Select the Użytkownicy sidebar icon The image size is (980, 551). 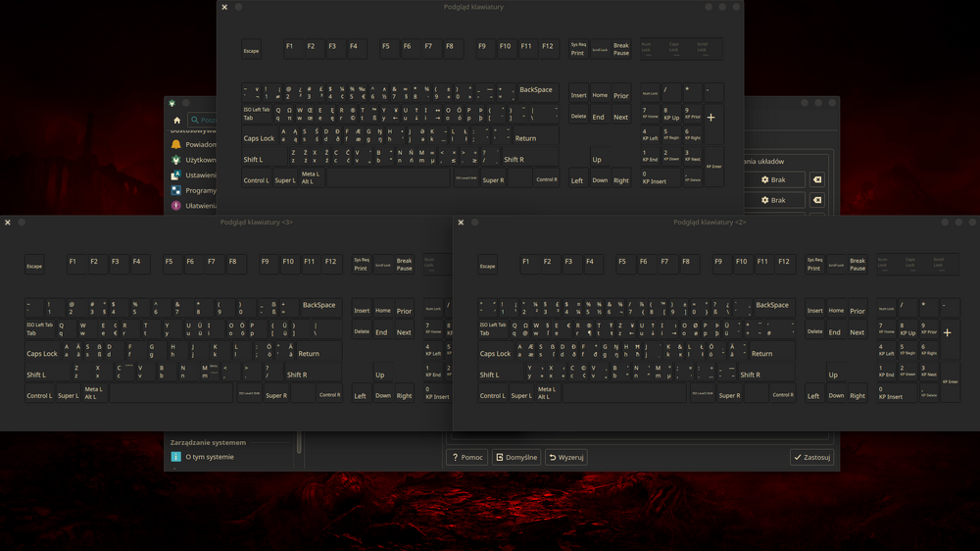(x=176, y=160)
